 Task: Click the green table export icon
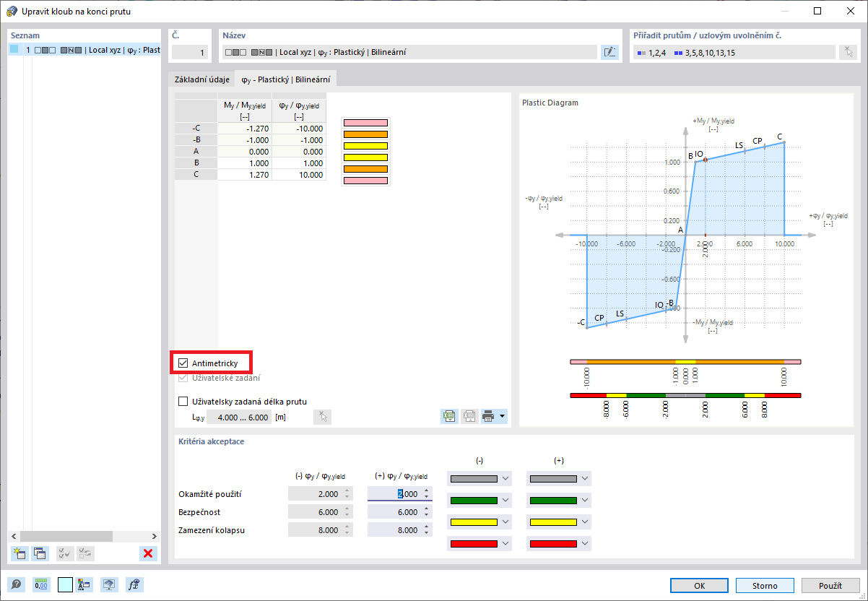(449, 416)
